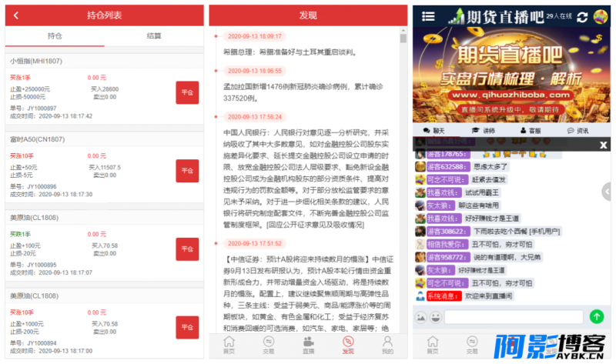Screen dimensions: 616x364
Task: Switch to the 讲师 lecturer tab
Action: click(x=484, y=130)
